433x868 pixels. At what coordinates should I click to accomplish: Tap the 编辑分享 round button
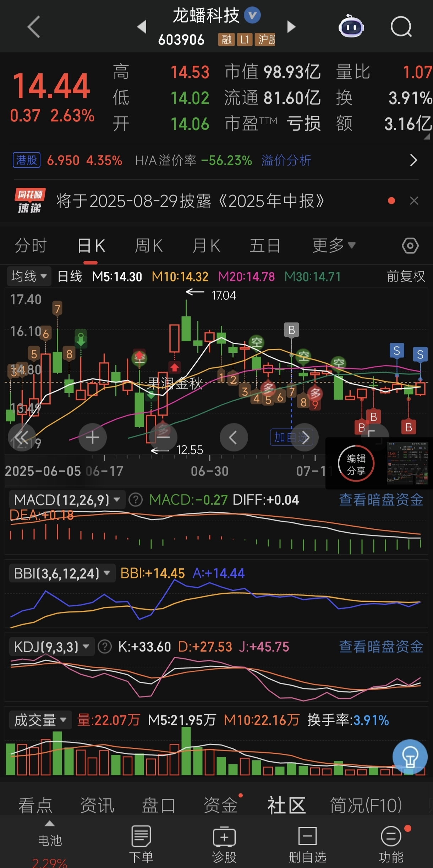tap(356, 463)
